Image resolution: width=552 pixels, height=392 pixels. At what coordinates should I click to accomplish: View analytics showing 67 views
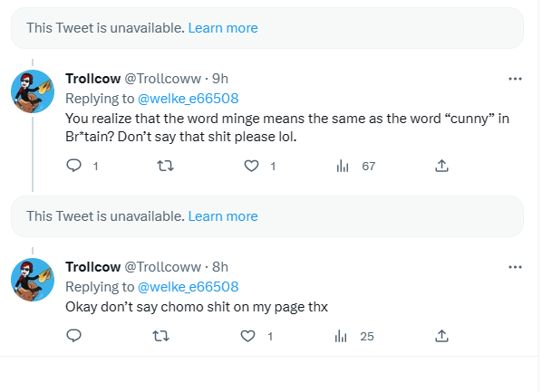tap(344, 166)
